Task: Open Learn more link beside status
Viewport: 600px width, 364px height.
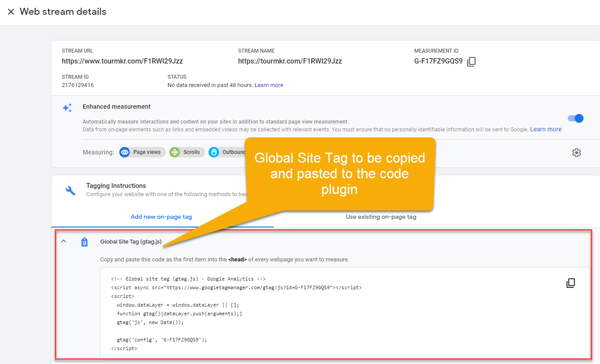Action: [269, 85]
